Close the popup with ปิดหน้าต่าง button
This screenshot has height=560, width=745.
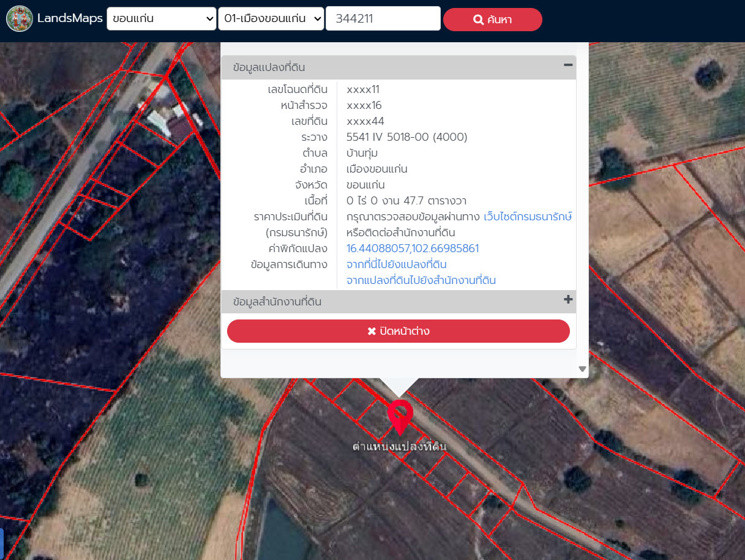[x=398, y=331]
